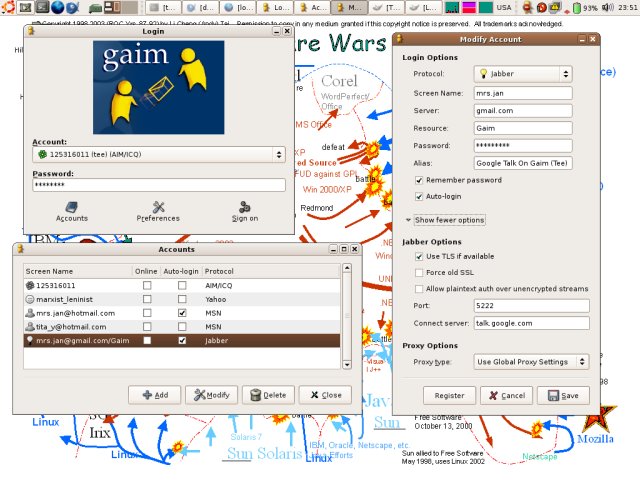Toggle Online checkbox for 125316011
Viewport: 640px width, 480px height.
click(x=147, y=285)
